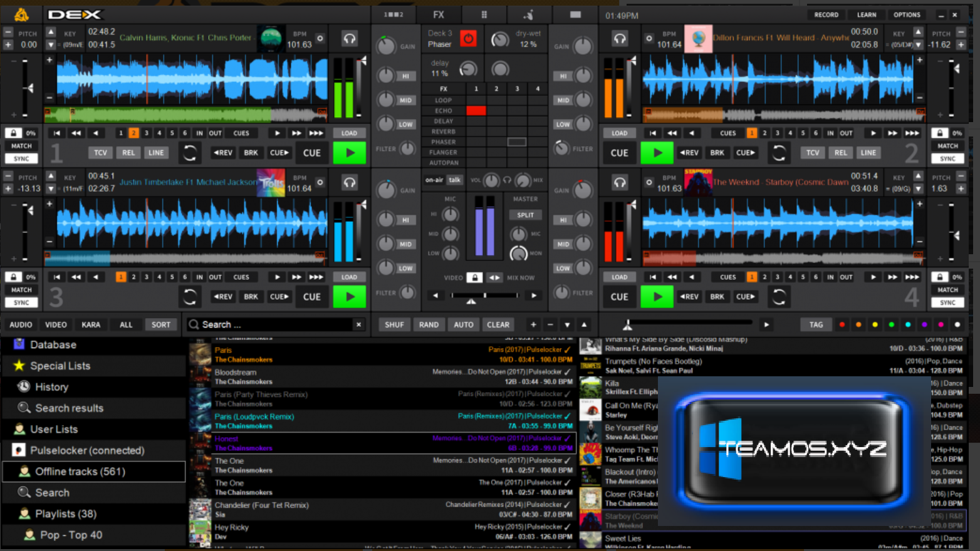
Task: Click Deck 2 key down arrow
Action: pyautogui.click(x=918, y=45)
